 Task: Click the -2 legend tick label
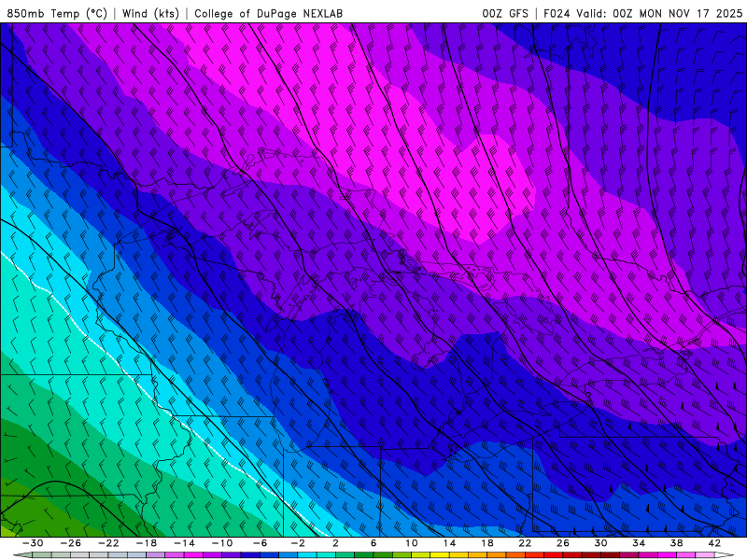298,543
